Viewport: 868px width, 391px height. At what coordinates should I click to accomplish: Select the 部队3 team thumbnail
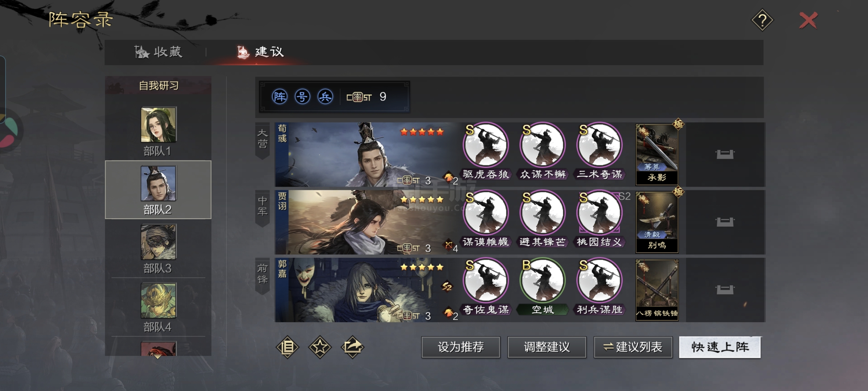[158, 242]
